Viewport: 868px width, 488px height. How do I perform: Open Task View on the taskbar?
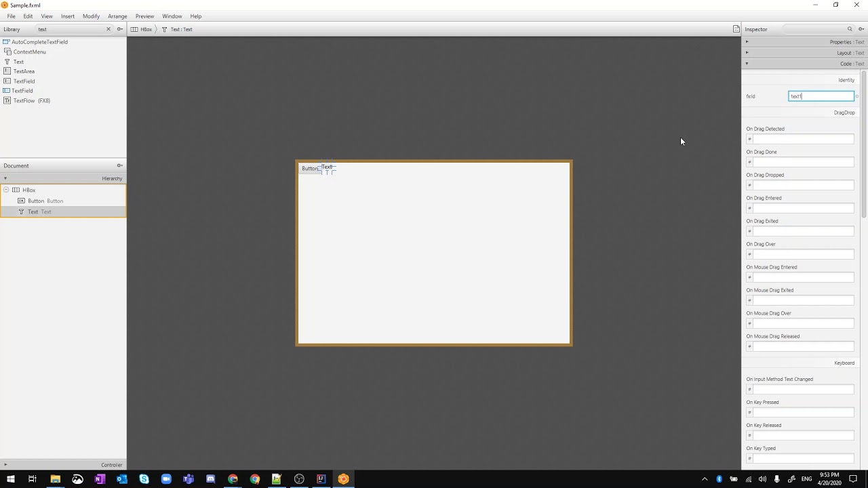(x=32, y=479)
